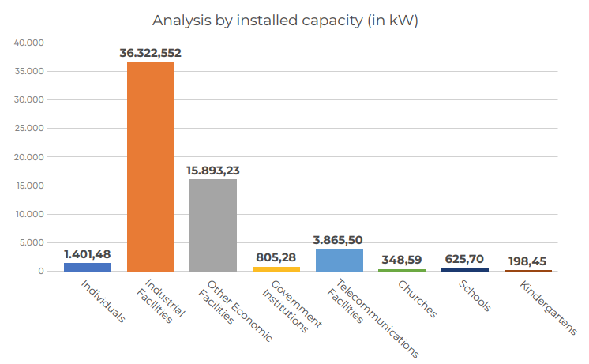This screenshot has width=589, height=364.
Task: Click the yellow Government Institutions bar
Action: [276, 269]
